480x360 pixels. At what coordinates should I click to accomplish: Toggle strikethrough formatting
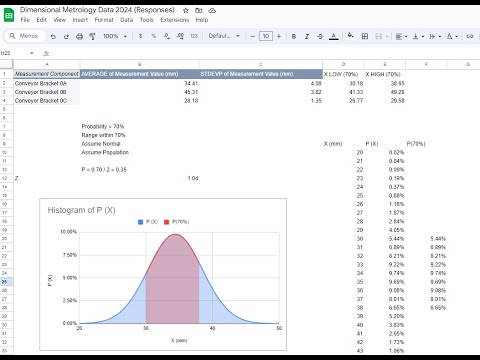coord(320,36)
